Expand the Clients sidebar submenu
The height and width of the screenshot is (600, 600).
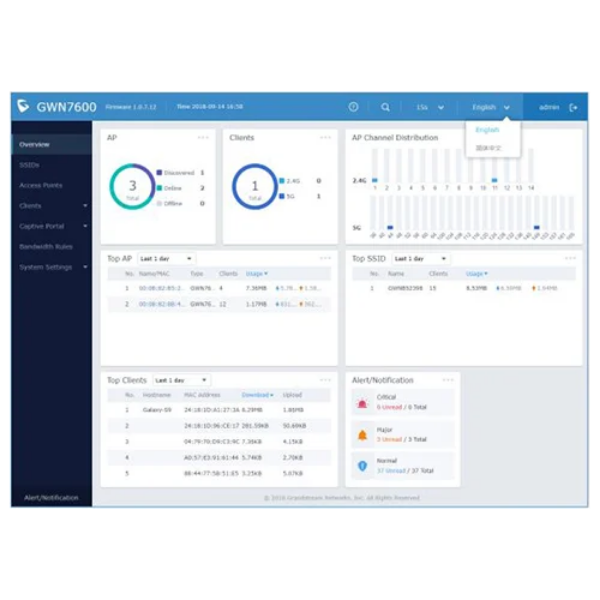click(x=85, y=206)
